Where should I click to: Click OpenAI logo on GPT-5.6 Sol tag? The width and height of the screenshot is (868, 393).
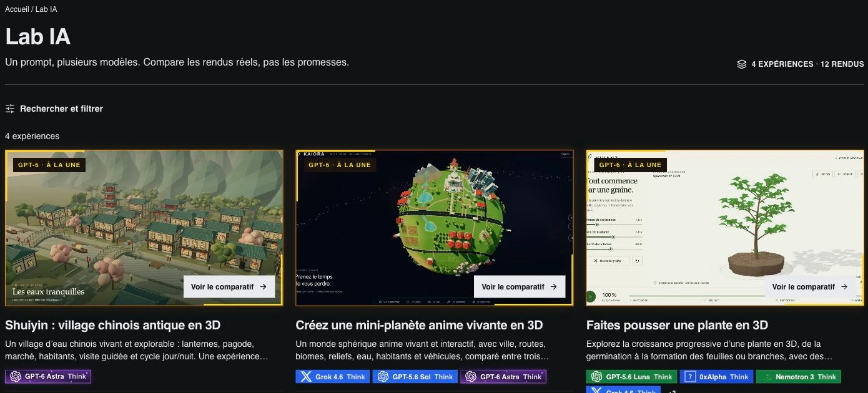coord(383,377)
